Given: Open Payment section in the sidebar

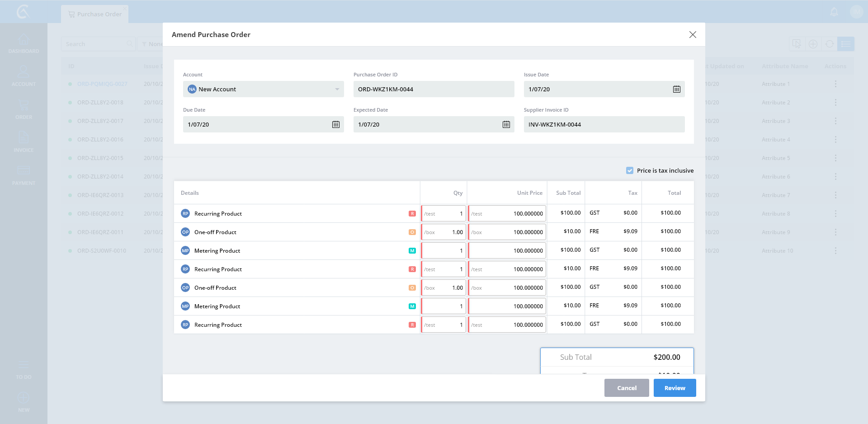Looking at the screenshot, I should 24,175.
